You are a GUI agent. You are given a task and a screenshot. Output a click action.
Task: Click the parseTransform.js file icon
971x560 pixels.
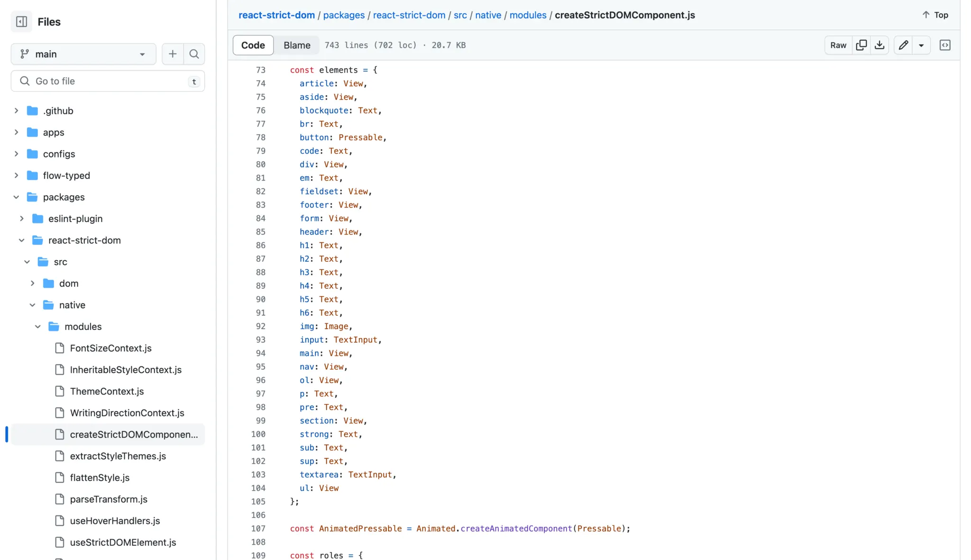click(59, 499)
